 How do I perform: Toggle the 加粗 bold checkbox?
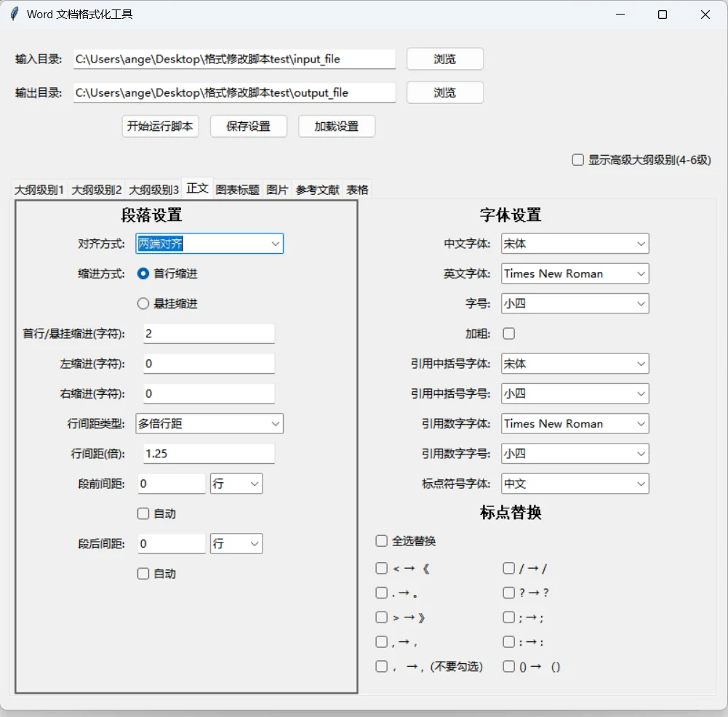click(x=508, y=333)
